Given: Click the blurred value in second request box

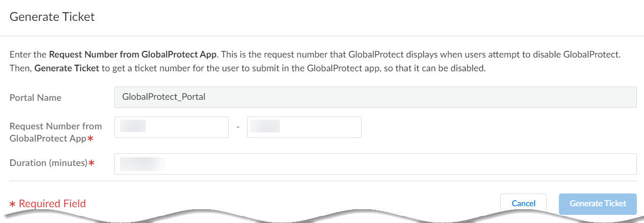Looking at the screenshot, I should click(265, 126).
